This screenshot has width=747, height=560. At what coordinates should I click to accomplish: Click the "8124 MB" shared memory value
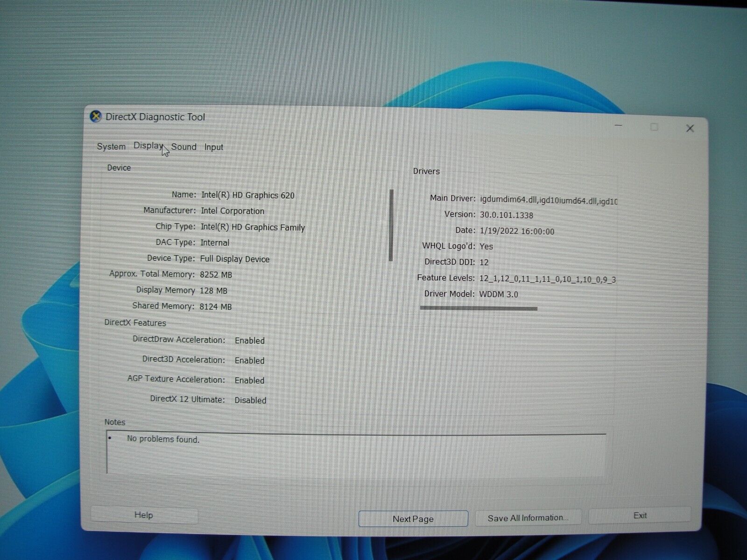(216, 307)
